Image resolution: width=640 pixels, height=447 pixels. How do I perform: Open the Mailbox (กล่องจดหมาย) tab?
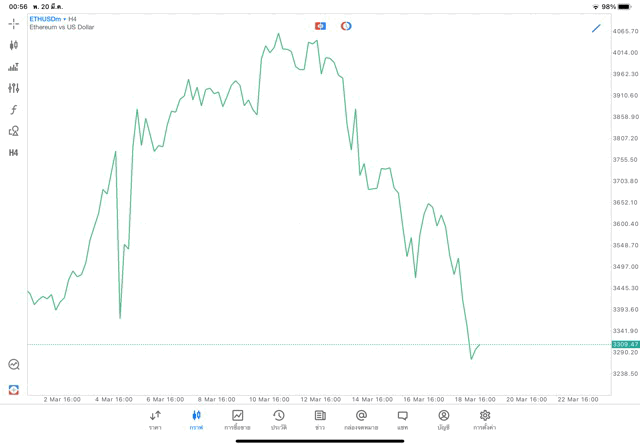click(361, 420)
